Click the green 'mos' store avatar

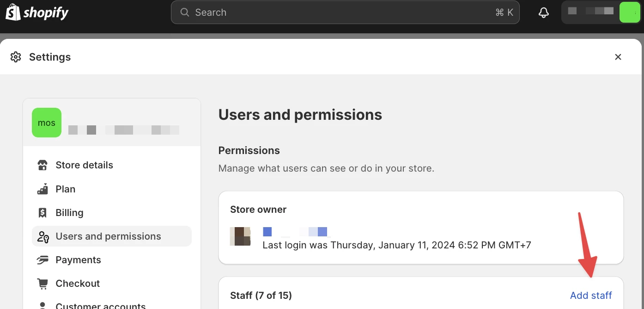(x=47, y=123)
